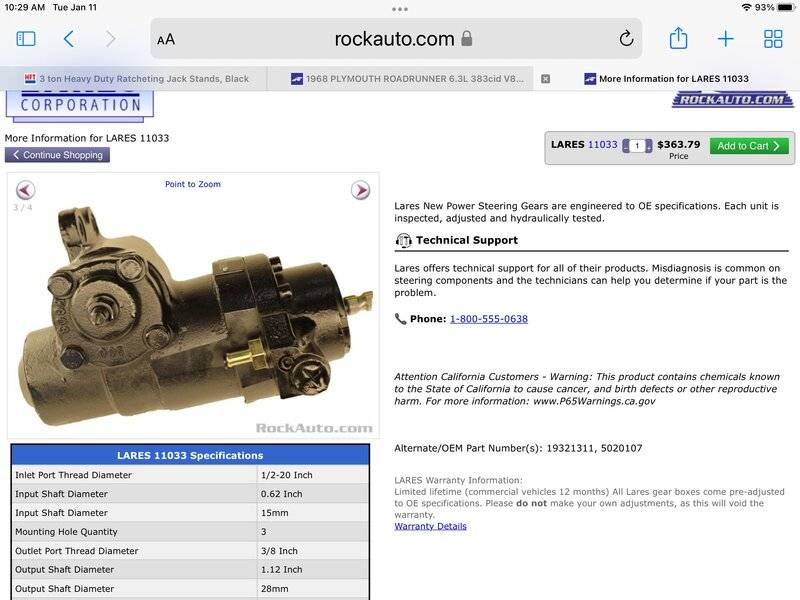This screenshot has height=600, width=800.
Task: Open a new Safari tab
Action: coord(725,39)
